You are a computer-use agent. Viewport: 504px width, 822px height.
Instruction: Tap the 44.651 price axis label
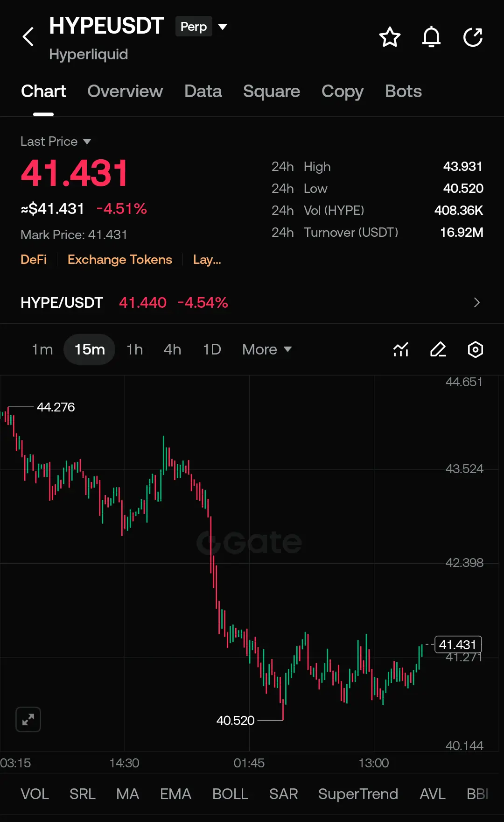[464, 382]
